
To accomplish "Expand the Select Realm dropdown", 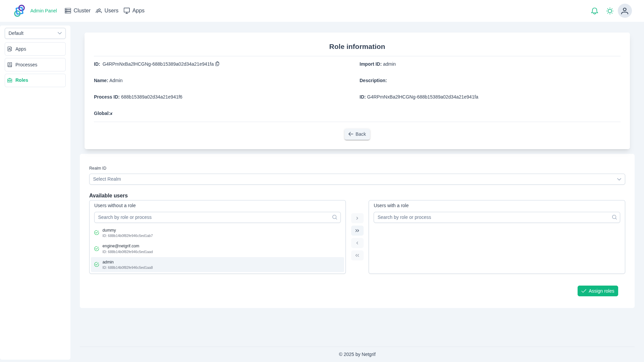I will [x=357, y=179].
